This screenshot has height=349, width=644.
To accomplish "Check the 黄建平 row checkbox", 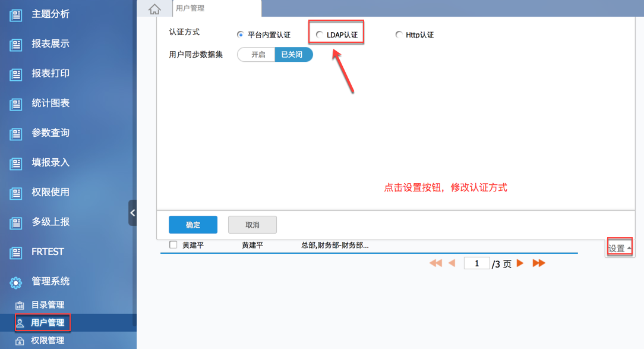I will pos(173,245).
